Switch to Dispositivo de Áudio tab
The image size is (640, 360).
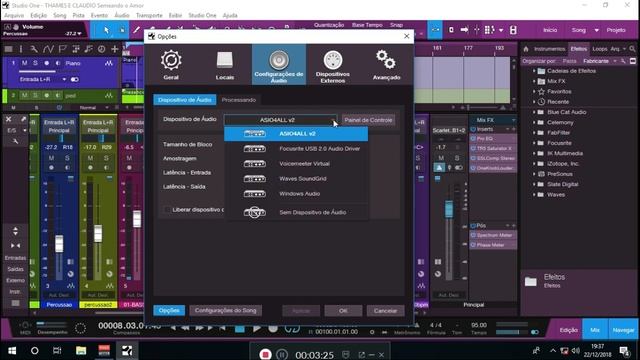pyautogui.click(x=184, y=100)
